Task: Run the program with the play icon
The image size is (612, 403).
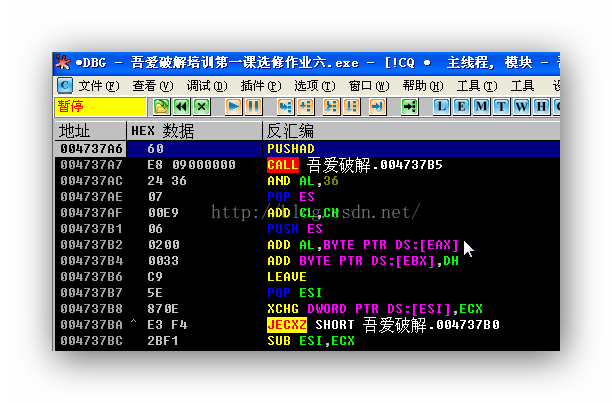Action: point(233,107)
